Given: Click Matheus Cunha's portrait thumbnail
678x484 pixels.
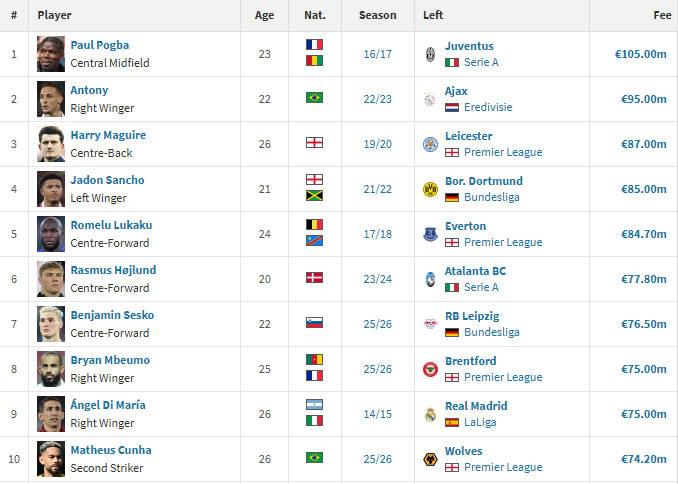Looking at the screenshot, I should point(51,459).
